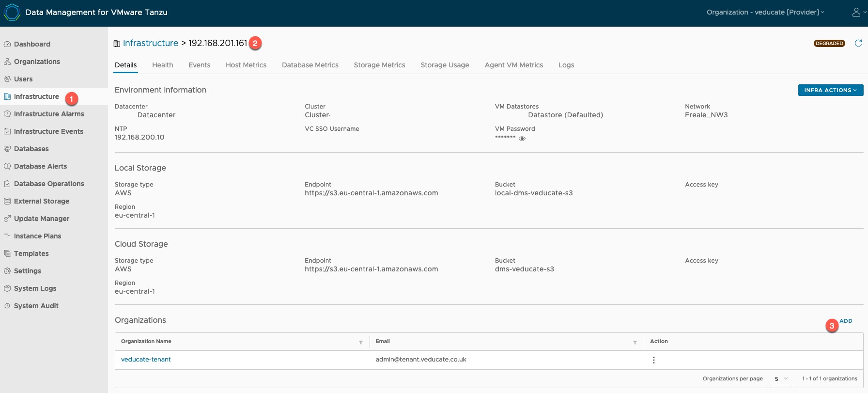
Task: Click ADD in the Organizations section
Action: pos(846,321)
